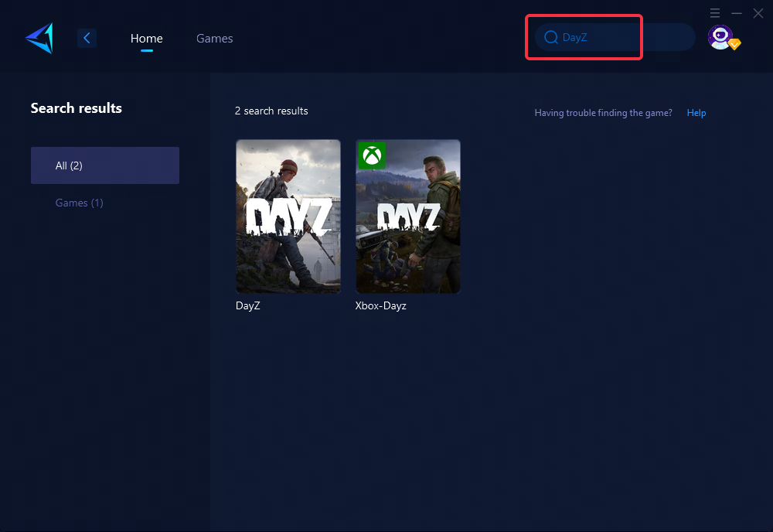The image size is (773, 532).
Task: Focus the DayZ search field
Action: (x=615, y=37)
